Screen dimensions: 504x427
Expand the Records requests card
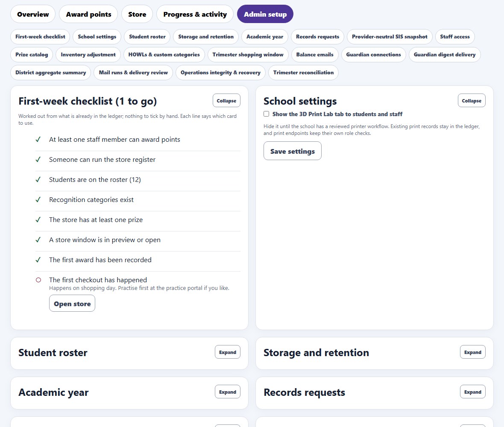(472, 392)
